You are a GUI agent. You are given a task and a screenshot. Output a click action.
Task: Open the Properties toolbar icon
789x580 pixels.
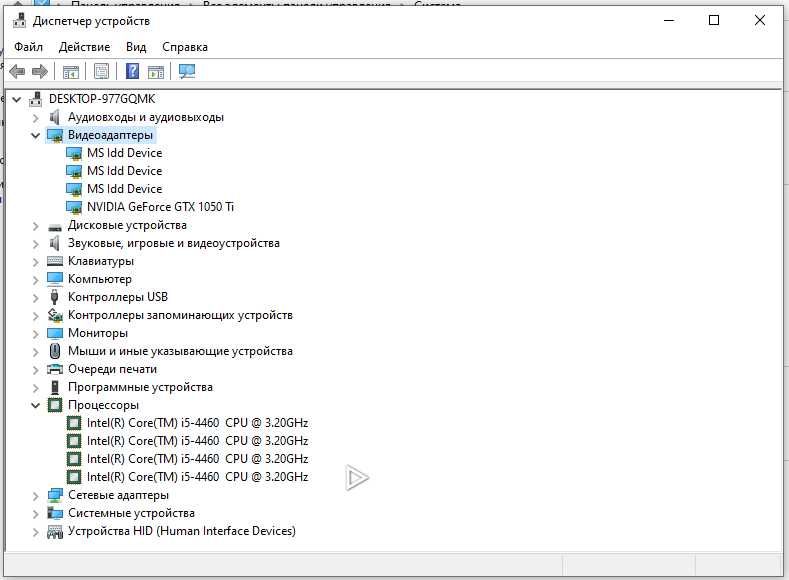(x=101, y=71)
